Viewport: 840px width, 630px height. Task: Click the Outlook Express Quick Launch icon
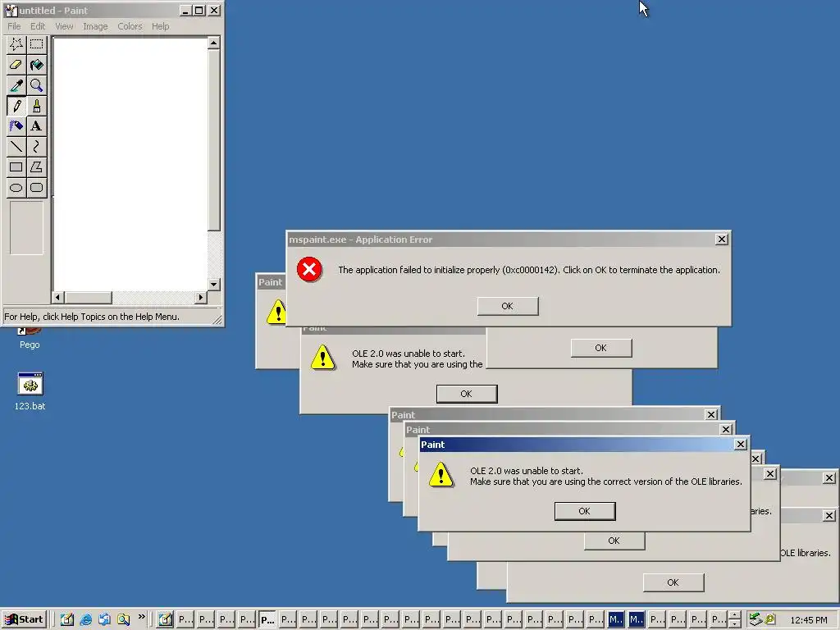click(x=104, y=619)
